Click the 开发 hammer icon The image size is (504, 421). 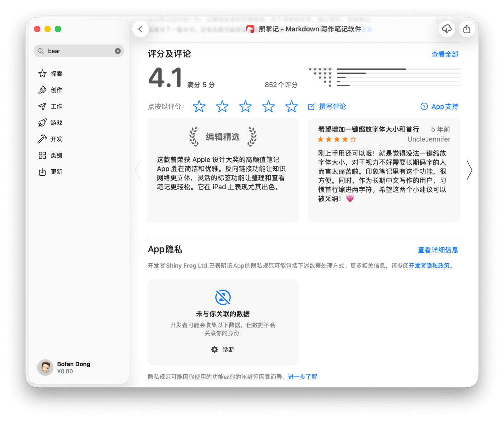tap(43, 139)
